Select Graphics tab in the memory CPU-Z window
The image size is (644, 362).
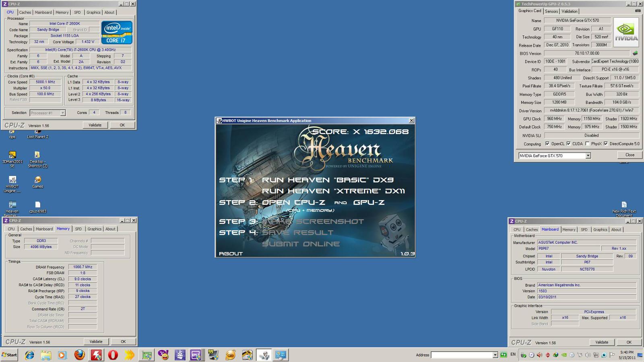coord(95,229)
